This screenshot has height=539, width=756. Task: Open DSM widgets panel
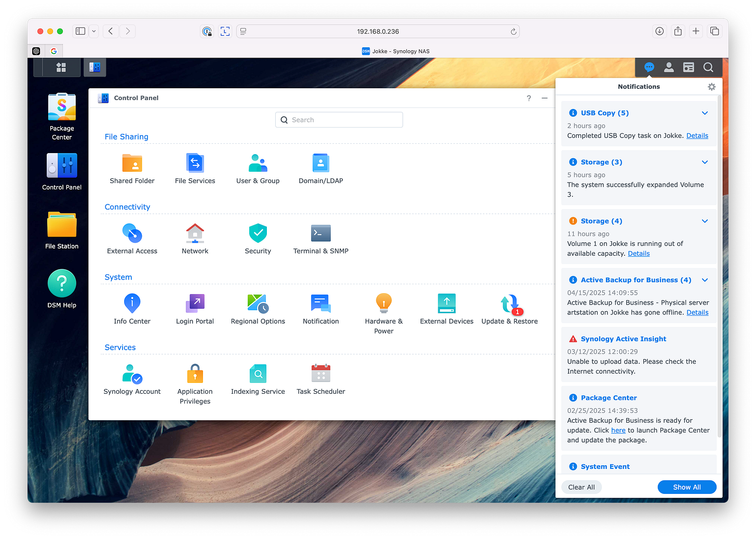point(688,67)
